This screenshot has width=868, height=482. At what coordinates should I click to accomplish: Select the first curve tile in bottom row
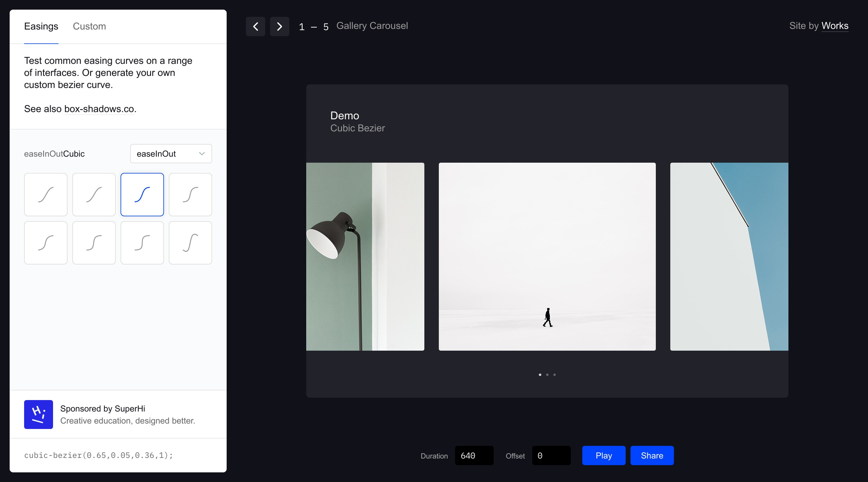point(46,243)
